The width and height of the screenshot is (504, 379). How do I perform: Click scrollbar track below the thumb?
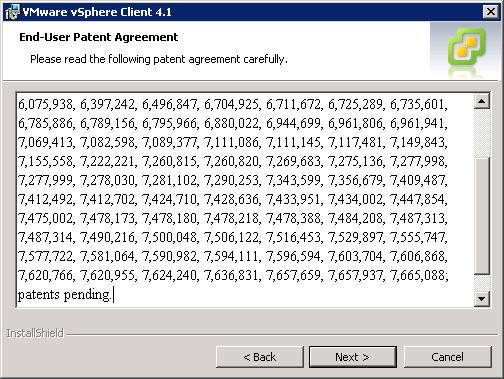(x=482, y=283)
